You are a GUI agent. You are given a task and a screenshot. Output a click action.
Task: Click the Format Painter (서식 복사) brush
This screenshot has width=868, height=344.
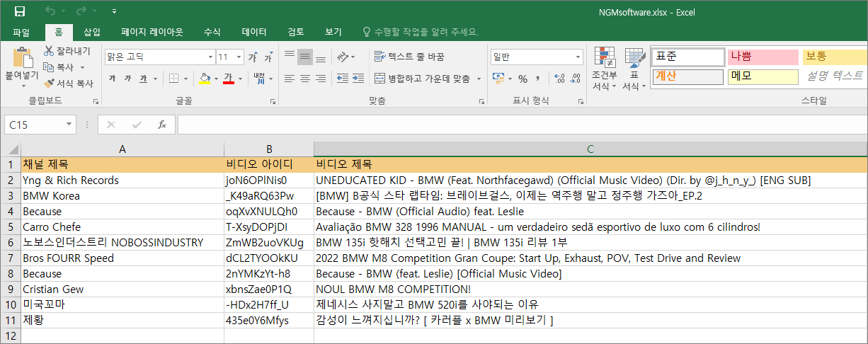click(x=49, y=83)
